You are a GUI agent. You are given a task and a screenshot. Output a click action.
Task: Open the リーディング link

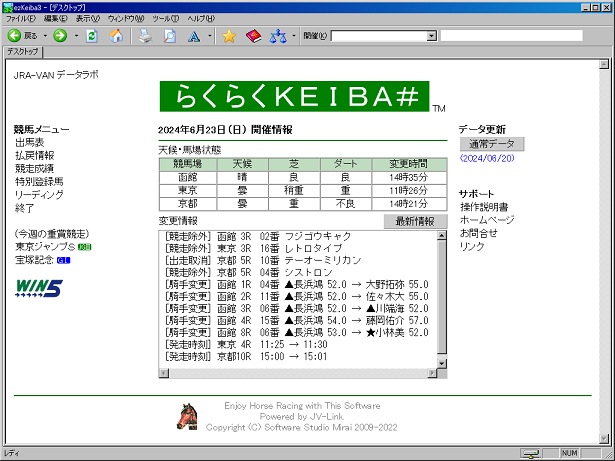(x=39, y=195)
